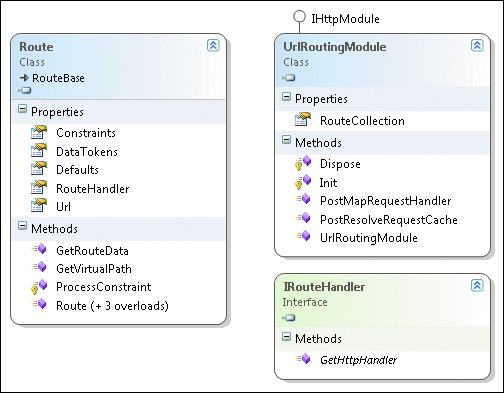The width and height of the screenshot is (504, 393).
Task: Click the Constraints property icon
Action: click(x=39, y=132)
